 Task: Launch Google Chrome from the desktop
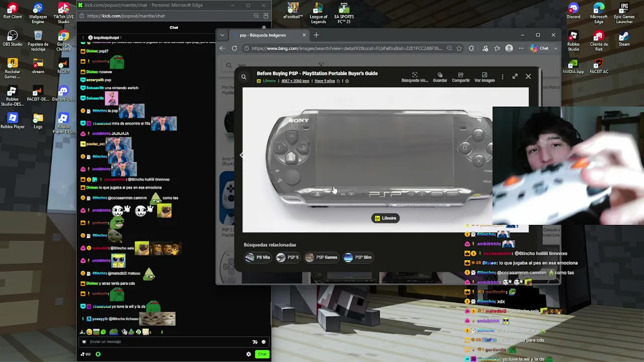[x=63, y=41]
